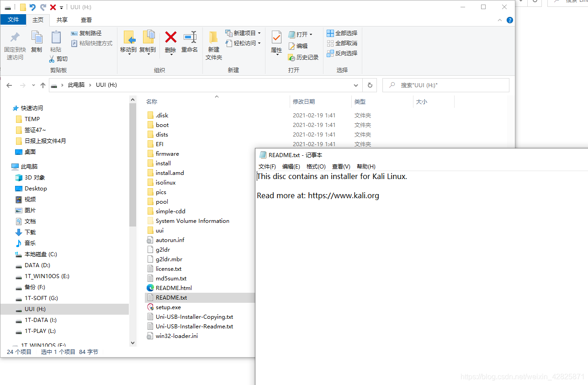Open the File (文件) ribbon tab
Screen dimensions: 588x385
(13, 20)
